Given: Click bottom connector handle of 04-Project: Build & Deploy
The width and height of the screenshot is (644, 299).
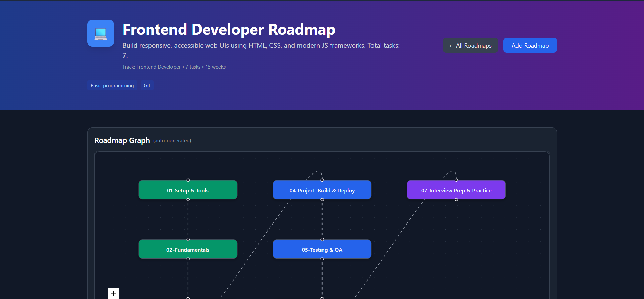Looking at the screenshot, I should (322, 199).
